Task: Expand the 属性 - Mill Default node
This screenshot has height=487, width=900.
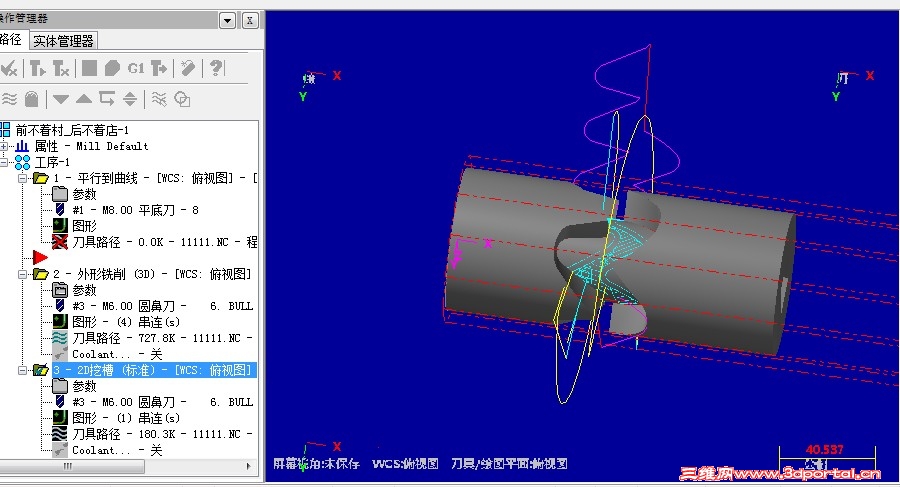Action: (x=4, y=146)
